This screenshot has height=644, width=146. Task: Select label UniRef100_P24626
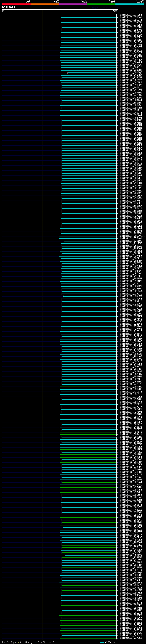pos(131,271)
